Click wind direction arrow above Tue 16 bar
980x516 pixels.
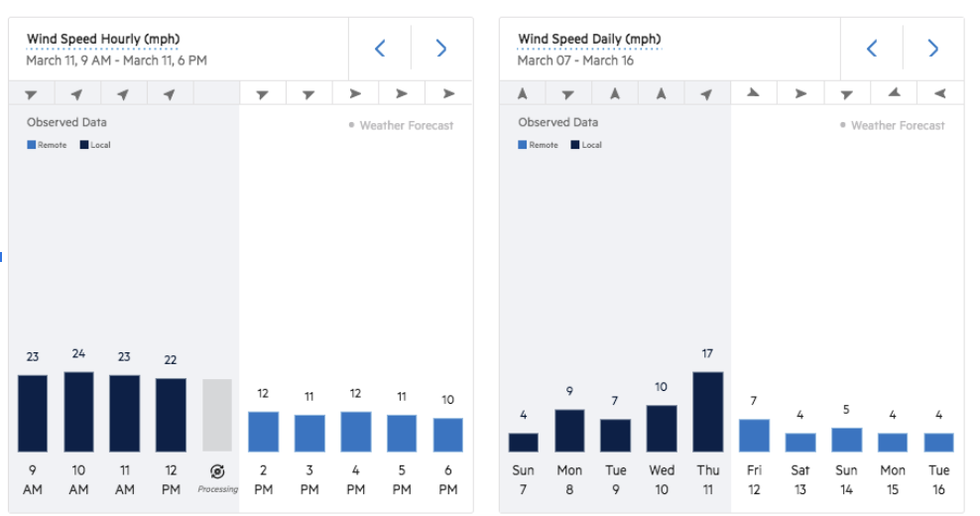pyautogui.click(x=939, y=94)
